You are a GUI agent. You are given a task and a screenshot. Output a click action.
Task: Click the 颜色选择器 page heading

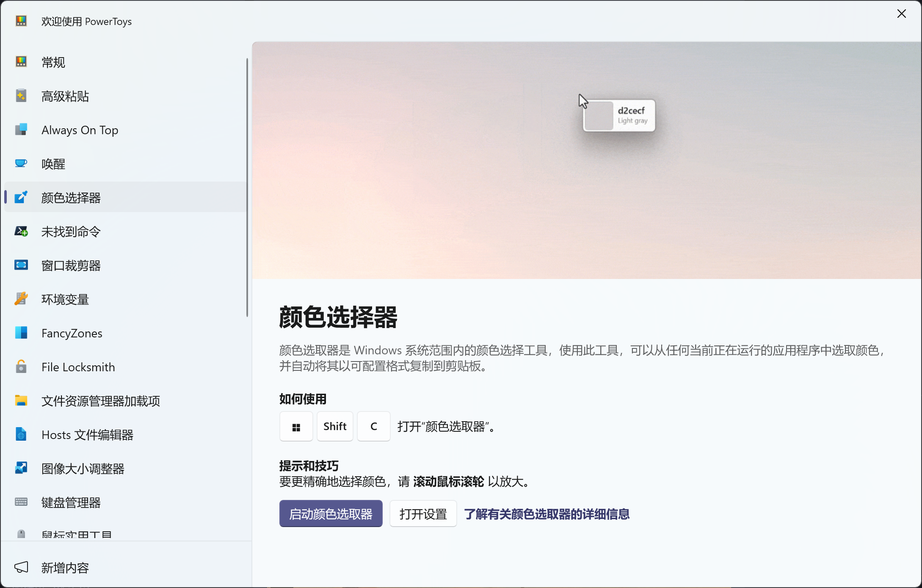point(338,316)
